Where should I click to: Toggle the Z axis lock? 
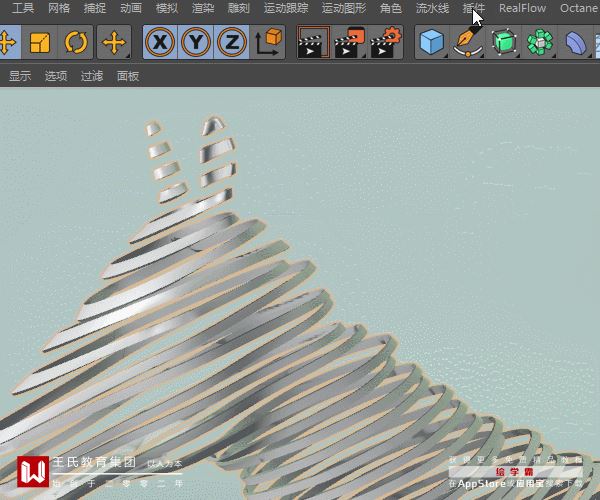click(232, 42)
